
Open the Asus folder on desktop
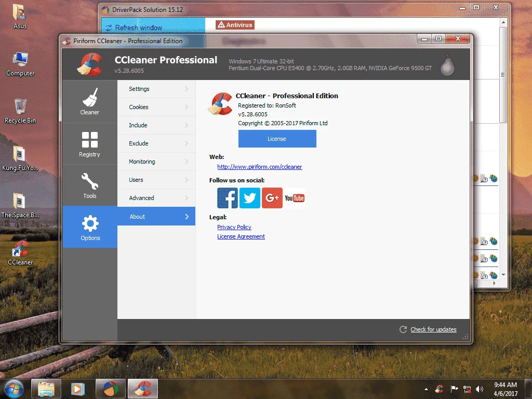[20, 16]
